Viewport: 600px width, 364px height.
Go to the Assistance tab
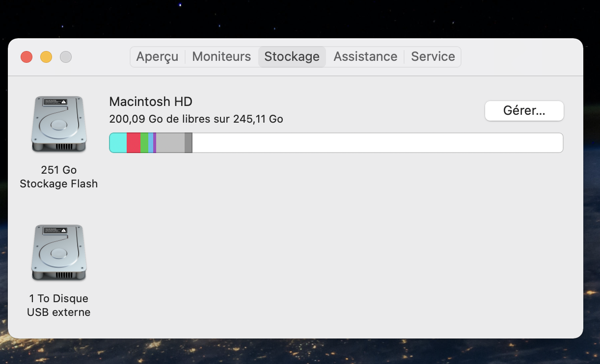(365, 56)
